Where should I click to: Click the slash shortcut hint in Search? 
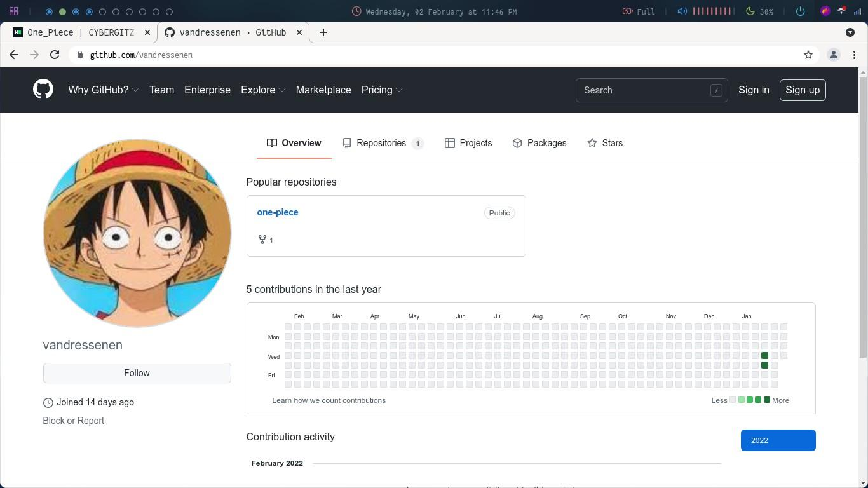click(716, 90)
